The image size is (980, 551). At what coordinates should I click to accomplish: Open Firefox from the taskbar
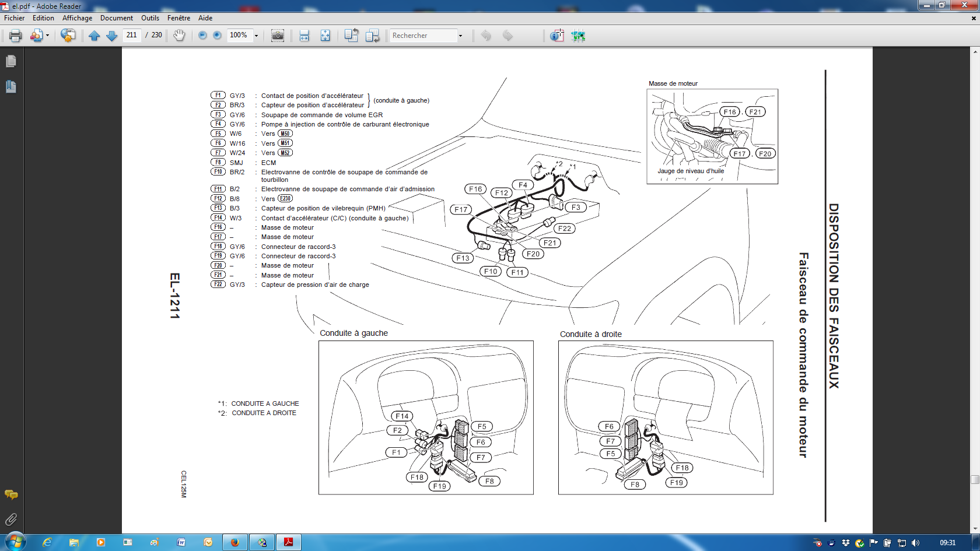(235, 542)
